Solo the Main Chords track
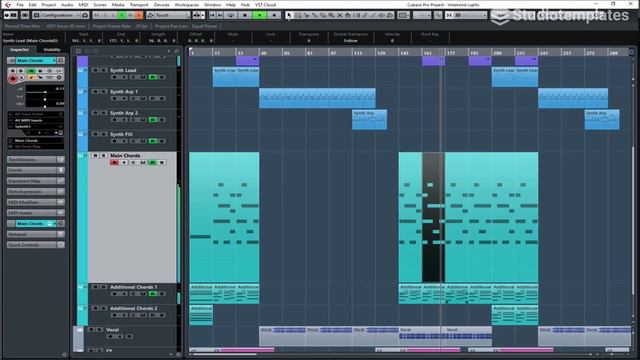Image resolution: width=640 pixels, height=360 pixels. 104,156
